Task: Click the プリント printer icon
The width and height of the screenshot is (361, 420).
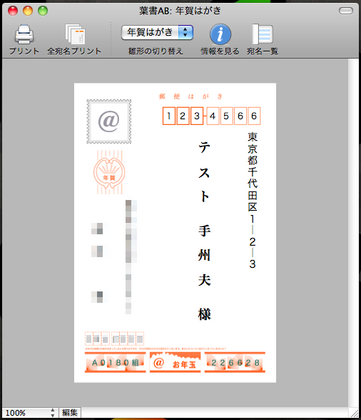Action: coord(24,35)
